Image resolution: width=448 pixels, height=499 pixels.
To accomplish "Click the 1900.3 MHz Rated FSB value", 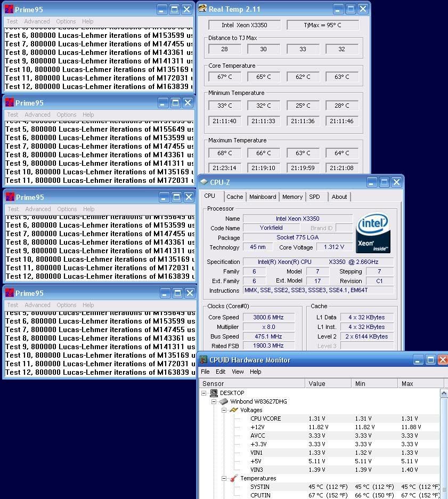I will 268,345.
